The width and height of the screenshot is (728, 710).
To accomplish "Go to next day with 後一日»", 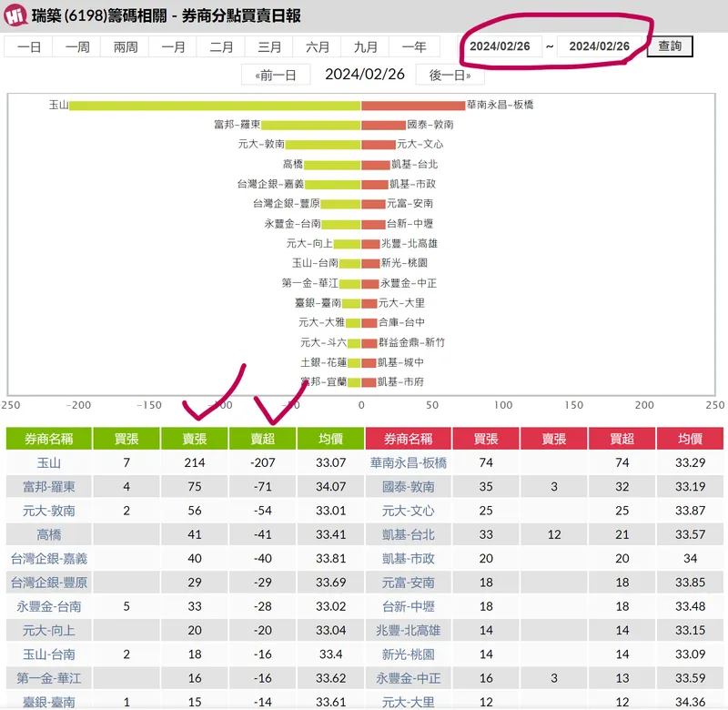I will (450, 76).
